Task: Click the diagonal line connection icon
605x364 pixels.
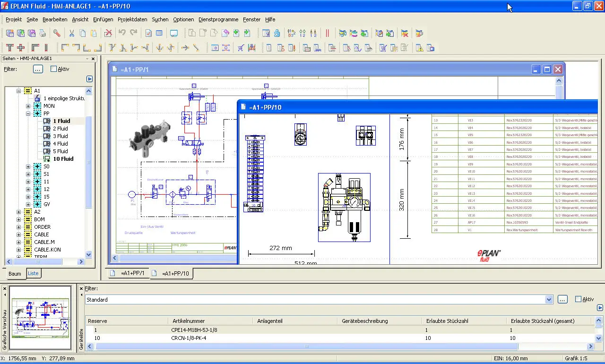Action: [196, 48]
